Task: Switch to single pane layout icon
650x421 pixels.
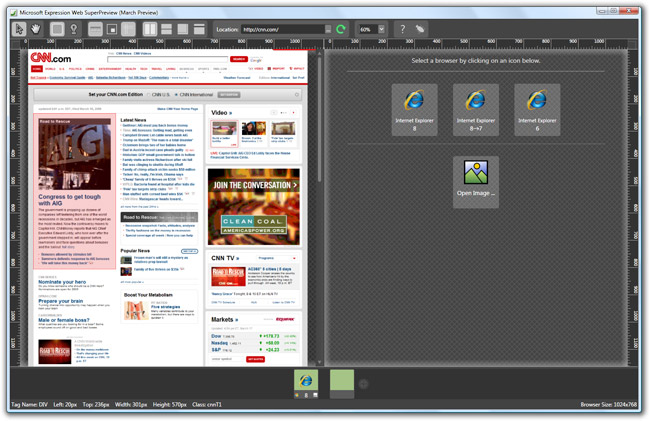Action: (199, 29)
